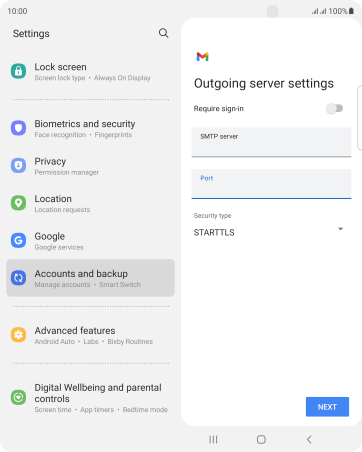Screen dimensions: 362x452
Task: Open the Lock screen green padlock icon
Action: click(18, 71)
